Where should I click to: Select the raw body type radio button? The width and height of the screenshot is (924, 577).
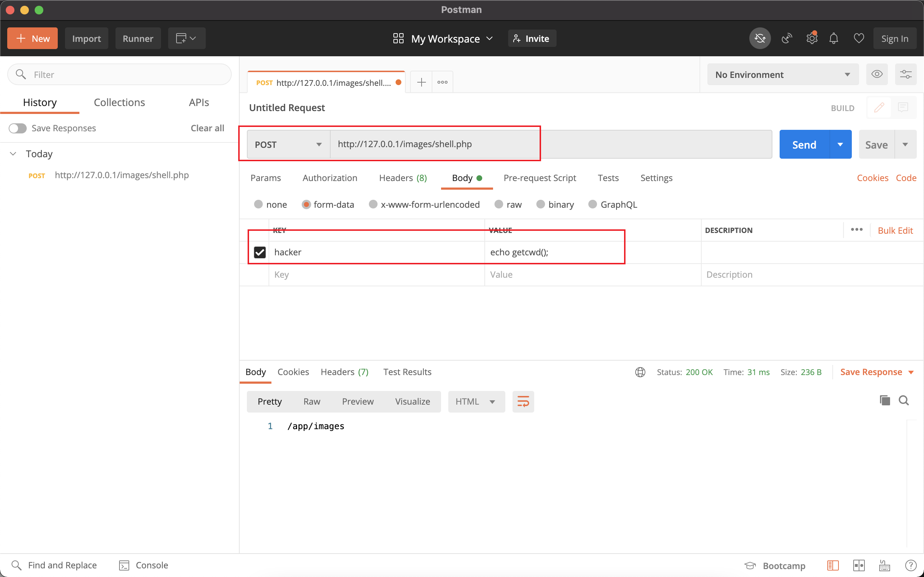click(x=499, y=204)
